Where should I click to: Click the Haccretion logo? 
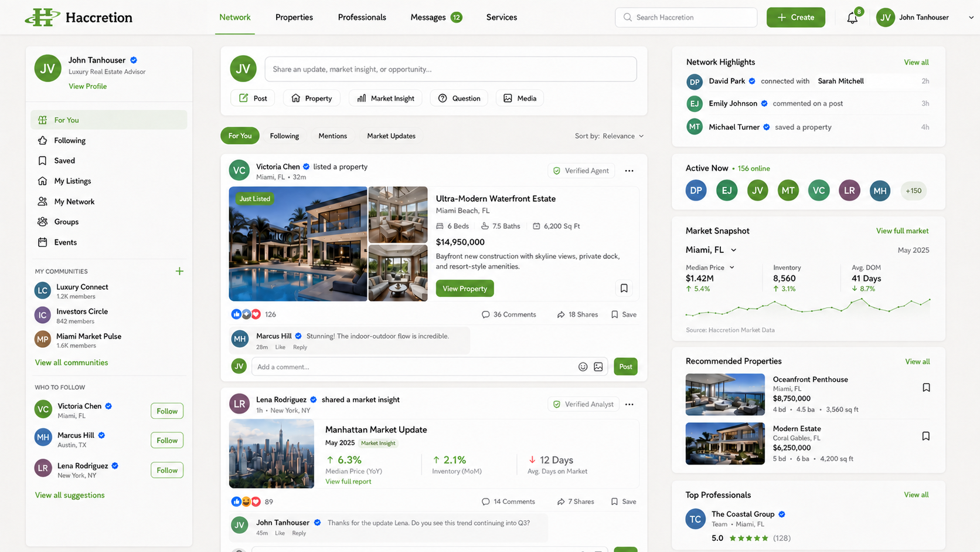point(79,17)
